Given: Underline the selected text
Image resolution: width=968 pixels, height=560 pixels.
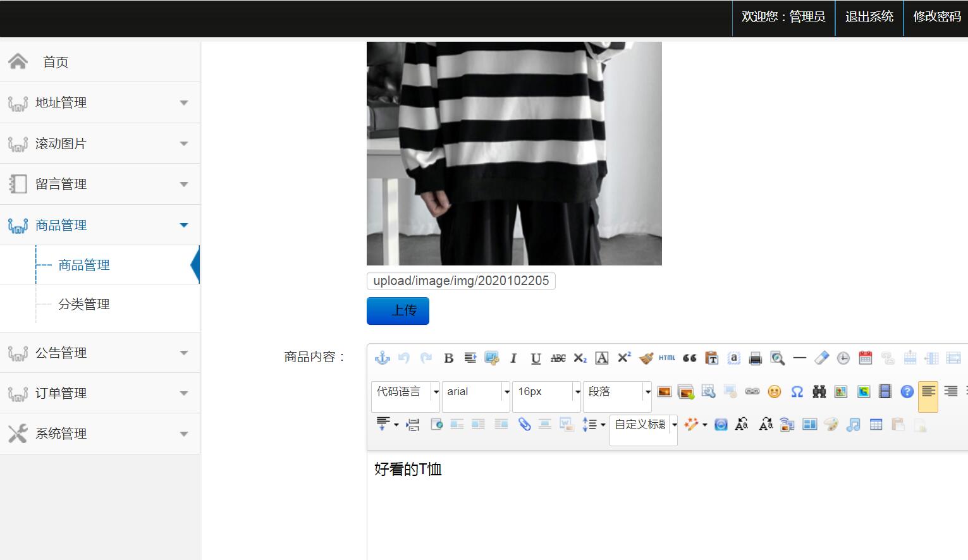Looking at the screenshot, I should pyautogui.click(x=536, y=358).
